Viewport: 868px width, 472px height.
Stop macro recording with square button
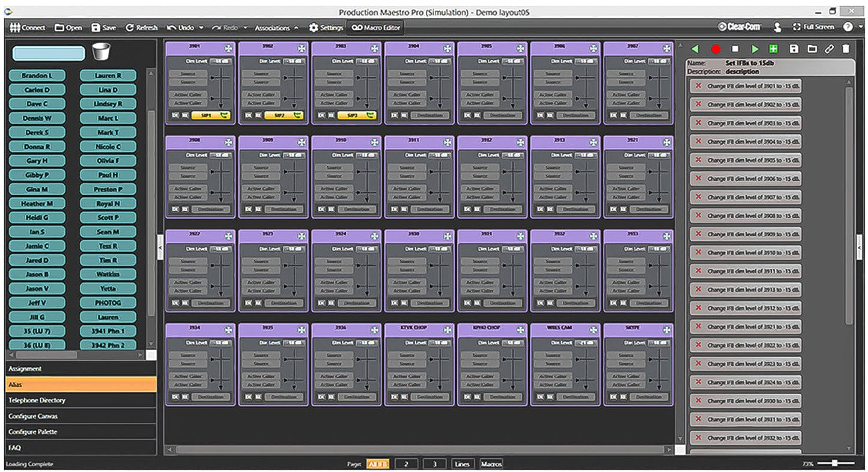[x=735, y=49]
